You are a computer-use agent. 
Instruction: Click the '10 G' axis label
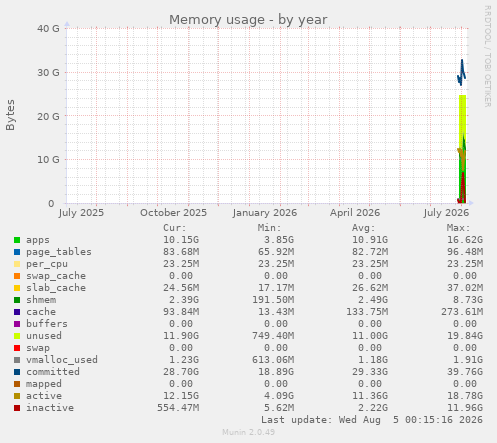pyautogui.click(x=48, y=160)
